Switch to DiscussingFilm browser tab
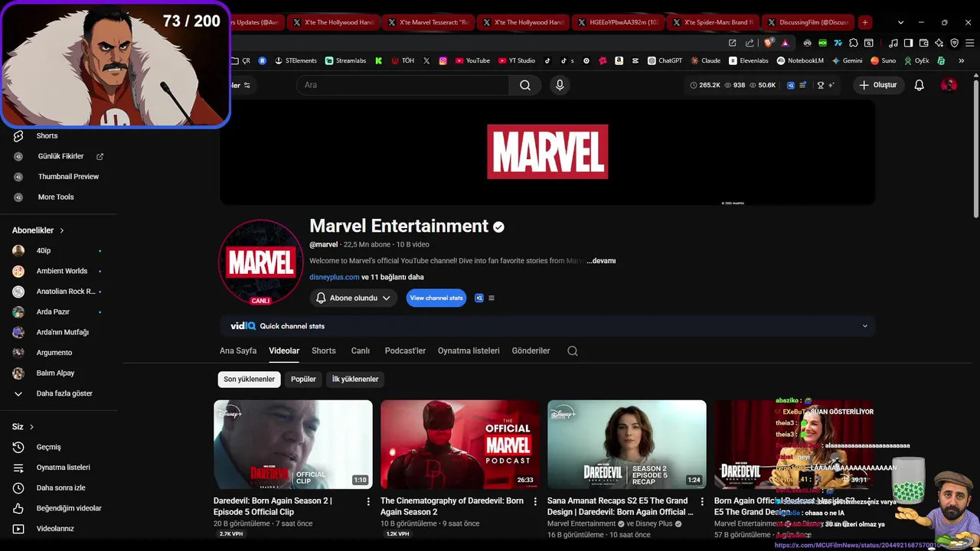 pyautogui.click(x=808, y=22)
